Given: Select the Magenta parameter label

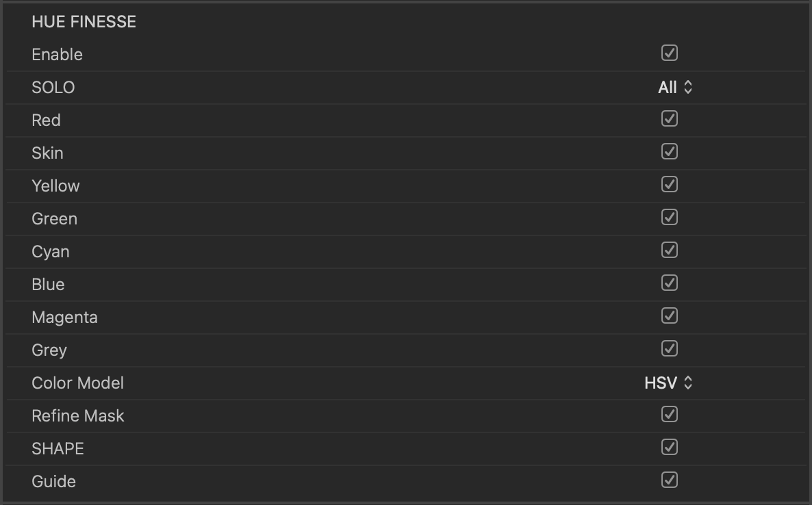Looking at the screenshot, I should coord(64,318).
